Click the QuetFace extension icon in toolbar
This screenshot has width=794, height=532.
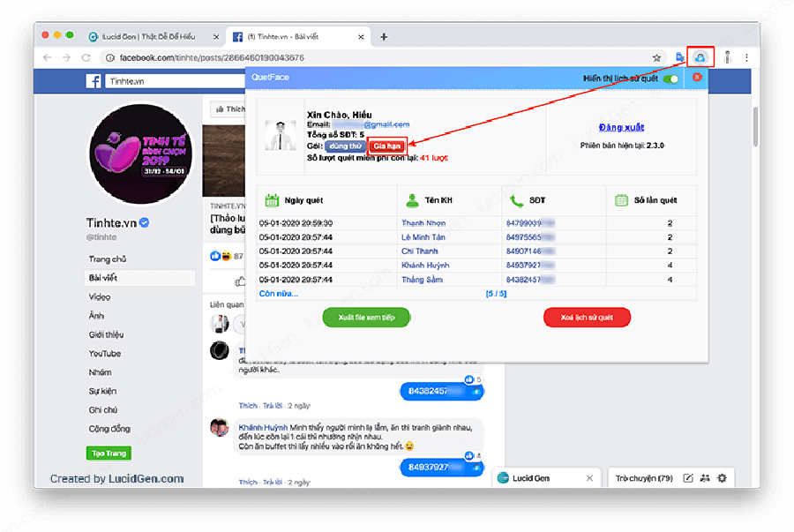pos(700,57)
